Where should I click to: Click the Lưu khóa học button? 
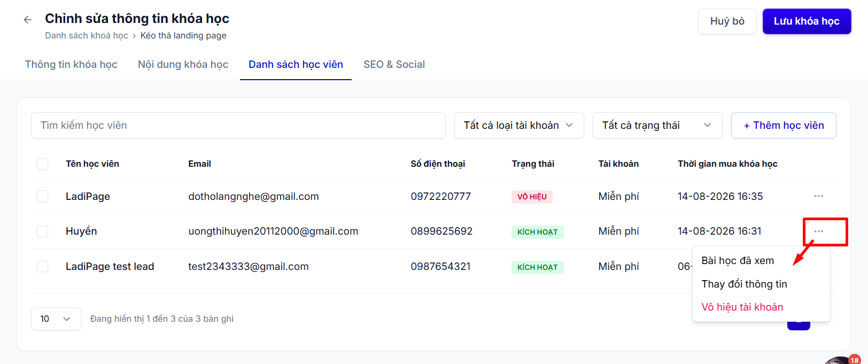tap(807, 21)
